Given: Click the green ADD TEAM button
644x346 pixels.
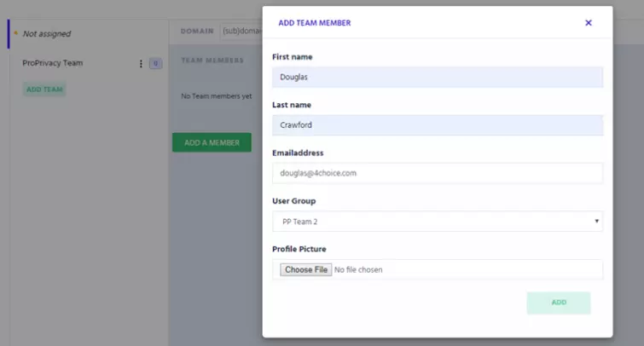Looking at the screenshot, I should point(44,89).
